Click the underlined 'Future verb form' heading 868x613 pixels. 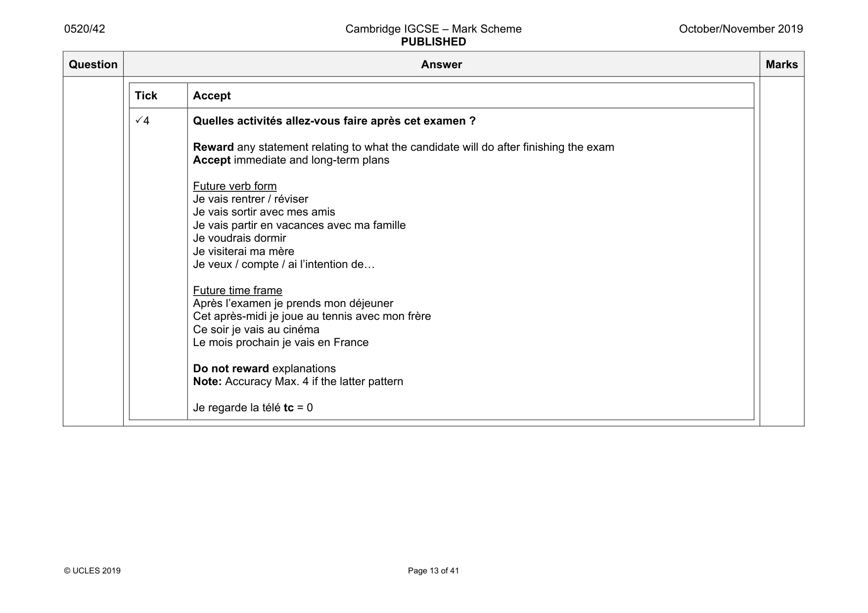(x=235, y=186)
